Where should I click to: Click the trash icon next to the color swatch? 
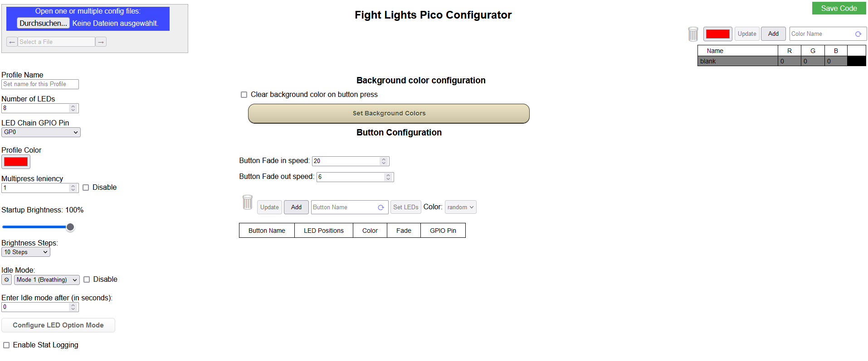[693, 34]
